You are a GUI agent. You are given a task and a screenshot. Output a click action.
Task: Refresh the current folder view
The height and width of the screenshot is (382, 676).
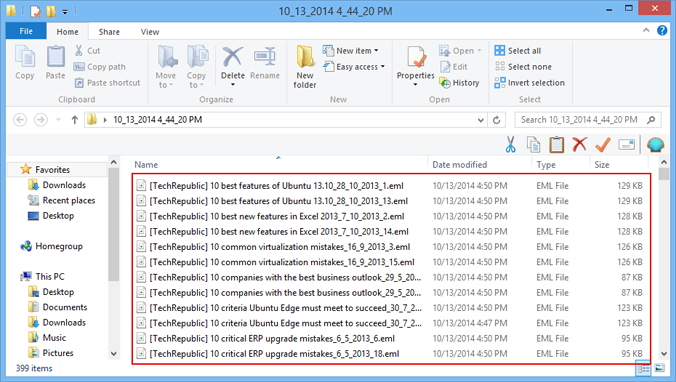click(x=497, y=120)
